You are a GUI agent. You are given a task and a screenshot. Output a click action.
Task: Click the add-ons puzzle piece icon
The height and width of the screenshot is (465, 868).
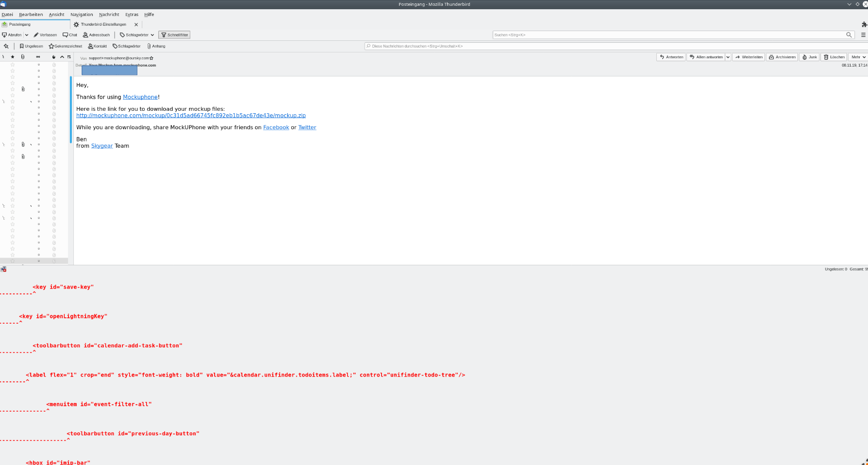tap(864, 24)
